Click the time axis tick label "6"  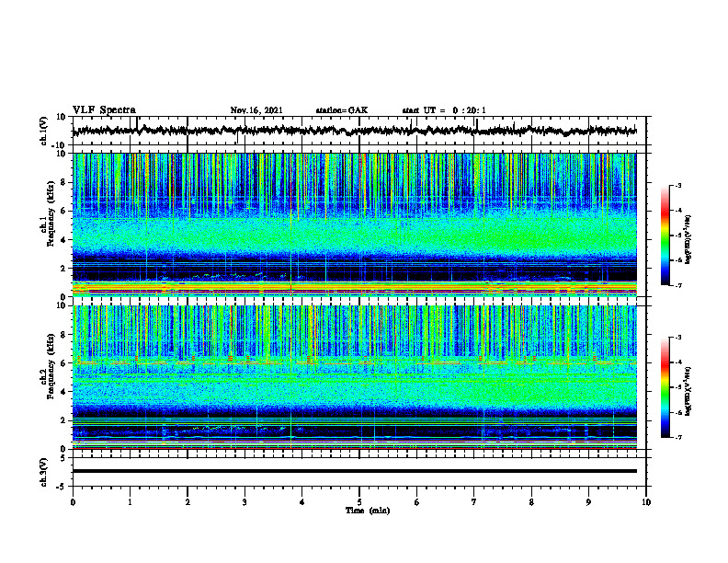click(417, 502)
